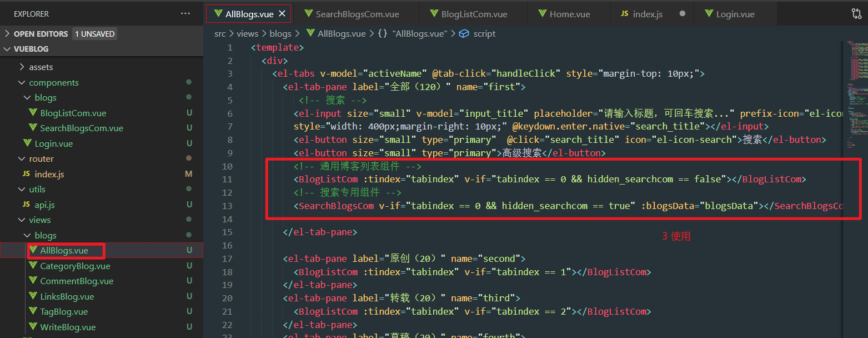Click the unsaved dot on the index.js tab
868x338 pixels.
coord(684,13)
